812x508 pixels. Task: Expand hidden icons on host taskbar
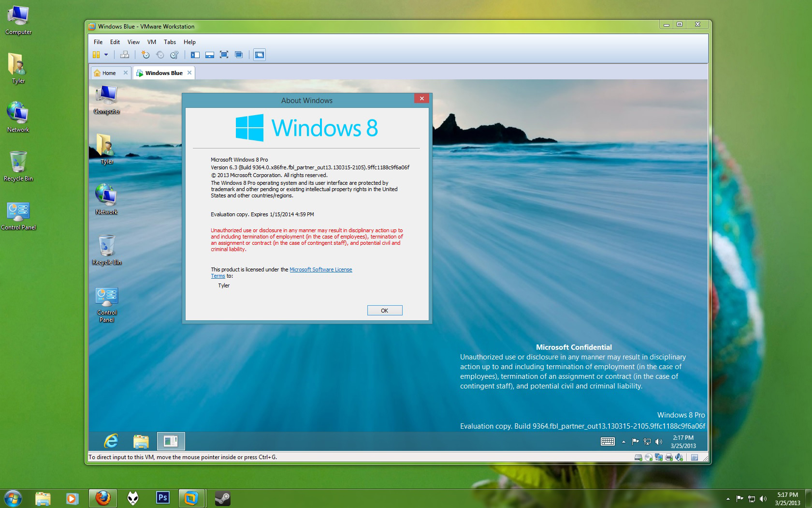(x=728, y=498)
